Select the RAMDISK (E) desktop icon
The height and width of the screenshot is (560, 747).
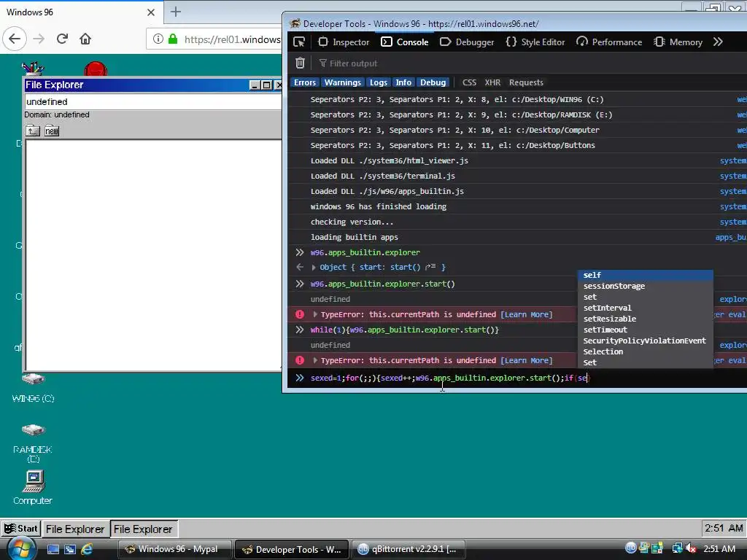point(33,443)
